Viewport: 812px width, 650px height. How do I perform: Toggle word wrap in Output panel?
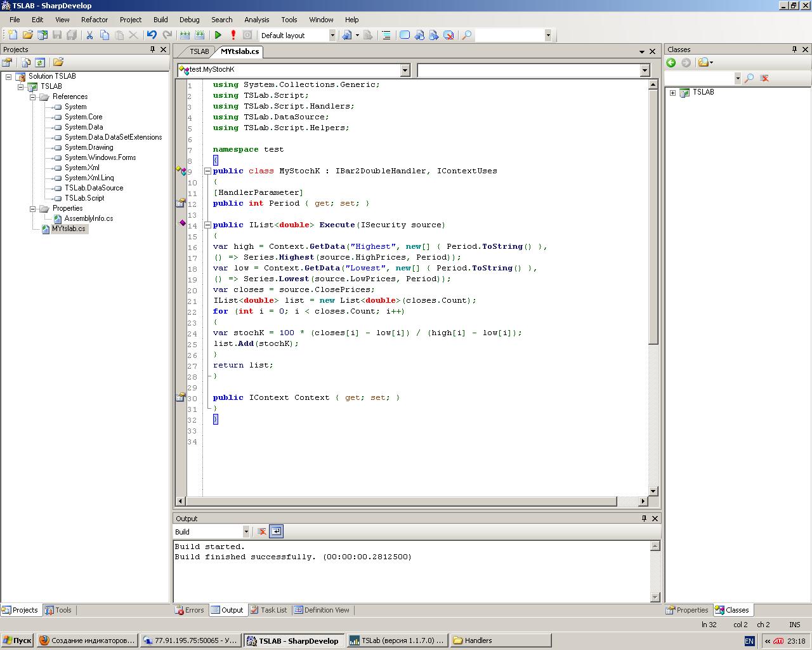276,532
